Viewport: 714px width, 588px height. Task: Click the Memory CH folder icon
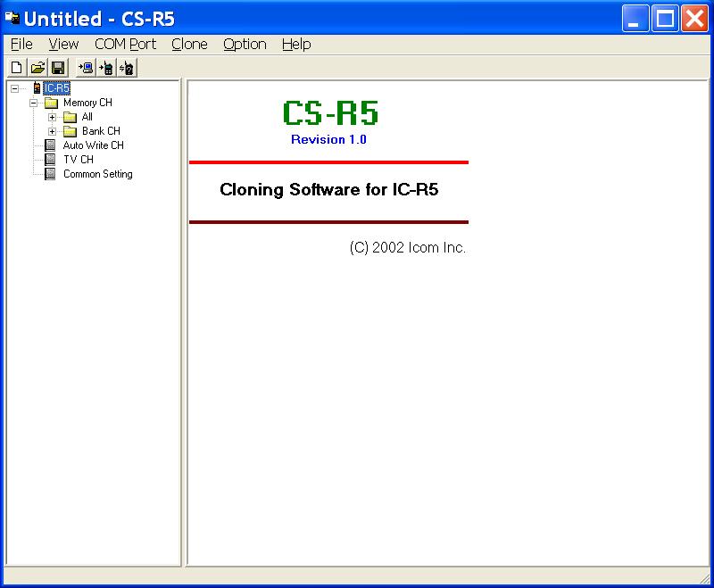coord(51,103)
